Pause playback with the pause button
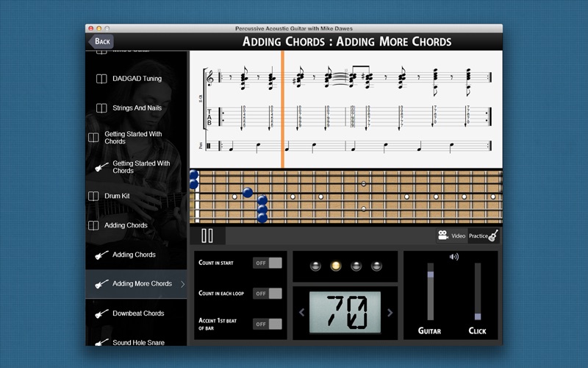Image resolution: width=588 pixels, height=368 pixels. [x=207, y=236]
